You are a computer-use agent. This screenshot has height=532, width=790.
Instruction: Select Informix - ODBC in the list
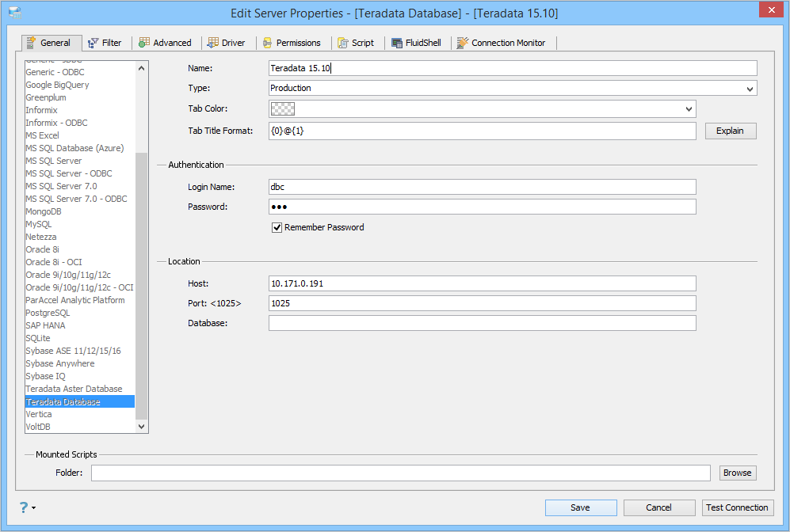80,123
